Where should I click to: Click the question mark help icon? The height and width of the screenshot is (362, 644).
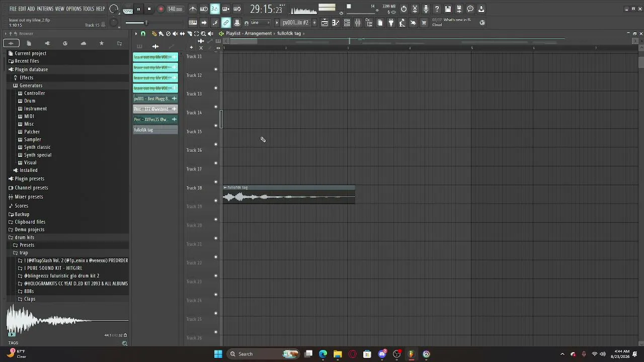(437, 9)
